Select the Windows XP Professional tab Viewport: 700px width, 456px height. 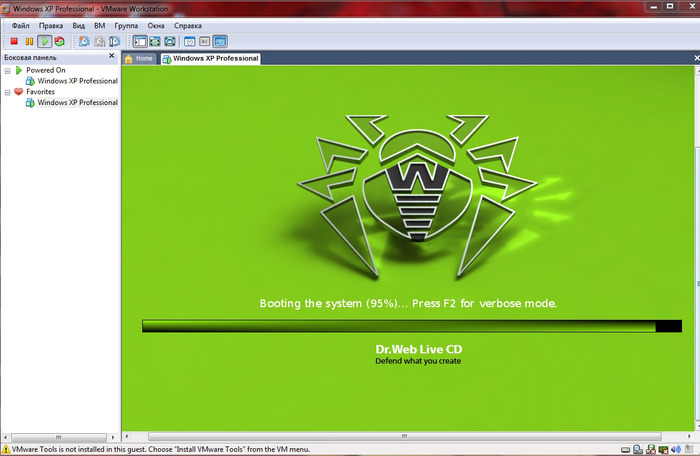click(x=211, y=59)
